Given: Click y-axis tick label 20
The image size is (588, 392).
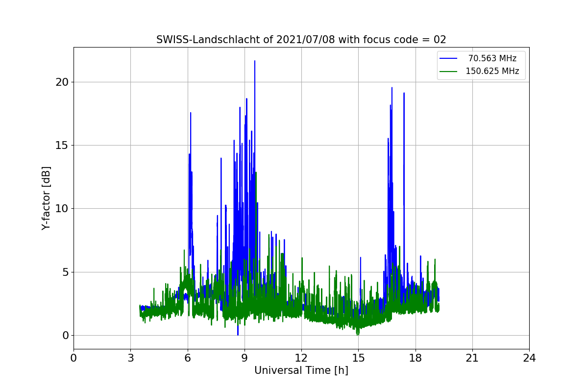Looking at the screenshot, I should 62,82.
